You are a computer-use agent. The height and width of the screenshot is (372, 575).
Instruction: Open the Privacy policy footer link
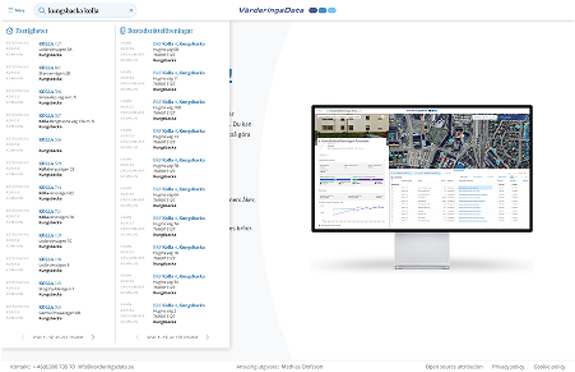click(508, 366)
